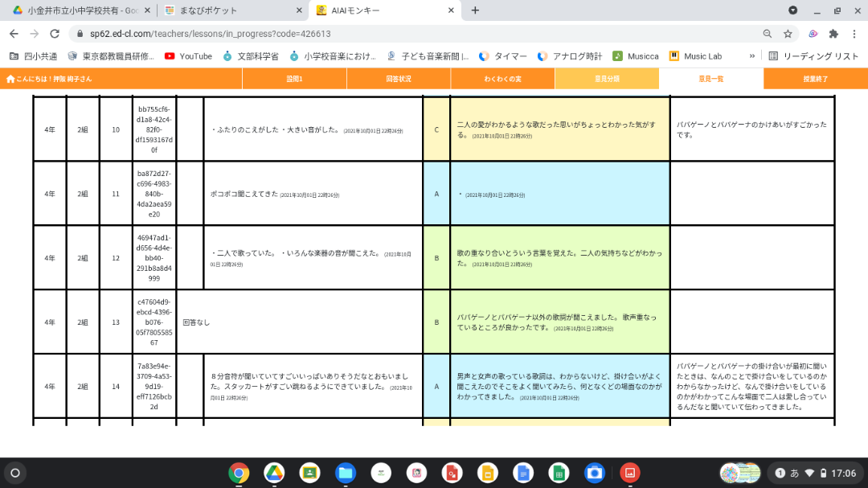868x488 pixels.
Task: Open the YouTube bookmark
Action: click(188, 56)
